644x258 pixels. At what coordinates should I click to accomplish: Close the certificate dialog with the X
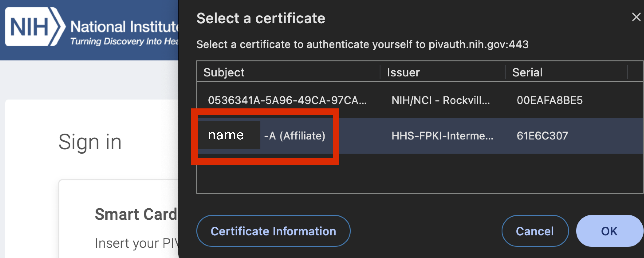tap(636, 17)
